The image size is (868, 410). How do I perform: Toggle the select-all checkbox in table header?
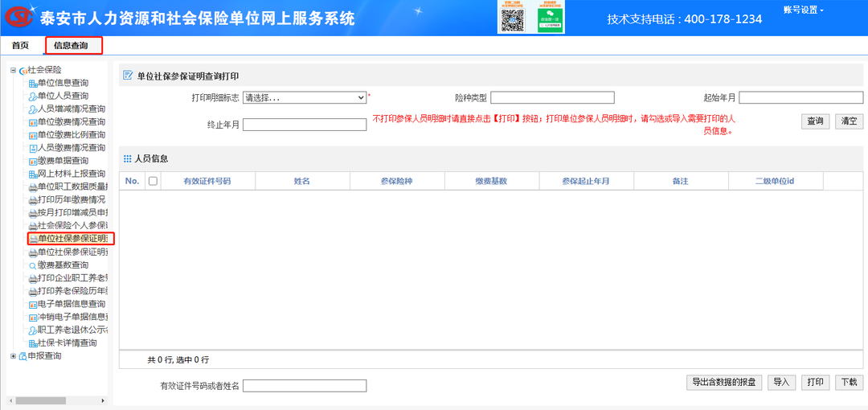pyautogui.click(x=153, y=182)
